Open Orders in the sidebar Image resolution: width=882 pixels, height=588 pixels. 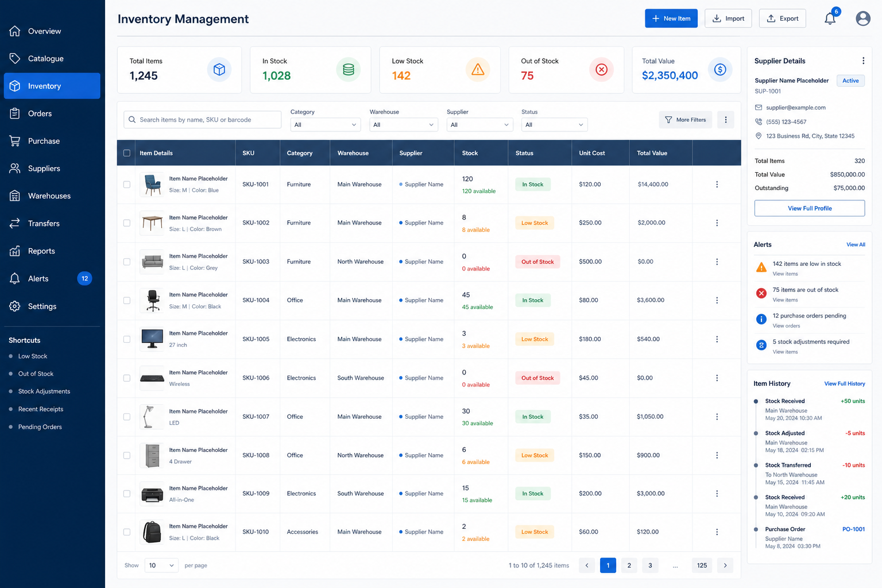pos(52,114)
